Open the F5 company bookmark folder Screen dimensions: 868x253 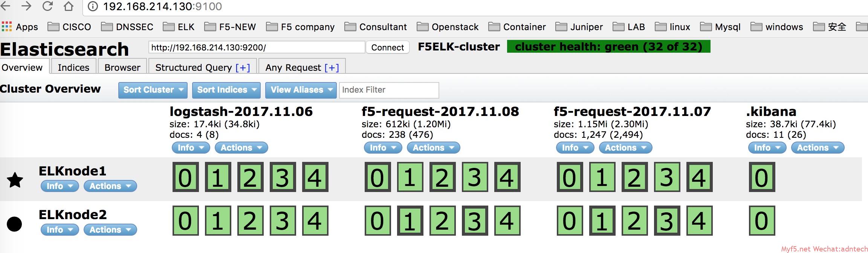[300, 27]
